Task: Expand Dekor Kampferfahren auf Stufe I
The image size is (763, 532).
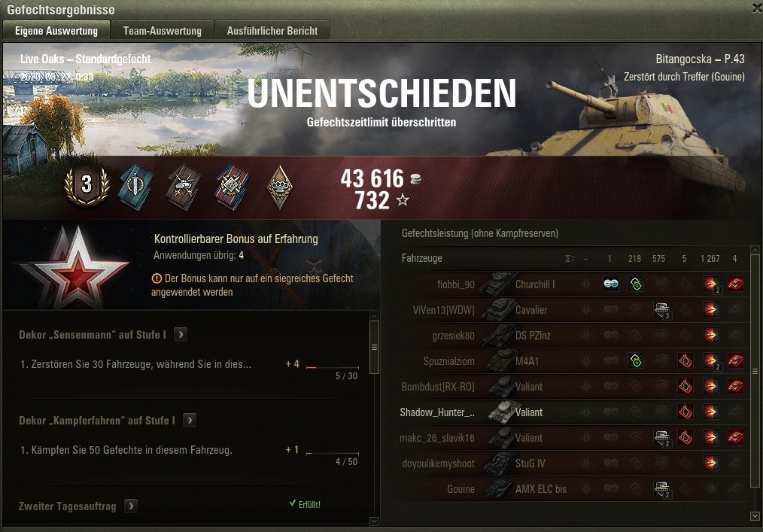Action: tap(190, 420)
